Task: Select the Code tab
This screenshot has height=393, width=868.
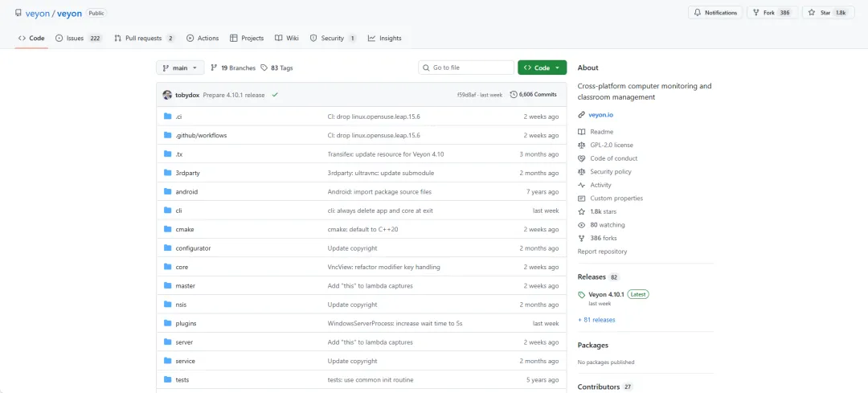Action: pos(31,39)
